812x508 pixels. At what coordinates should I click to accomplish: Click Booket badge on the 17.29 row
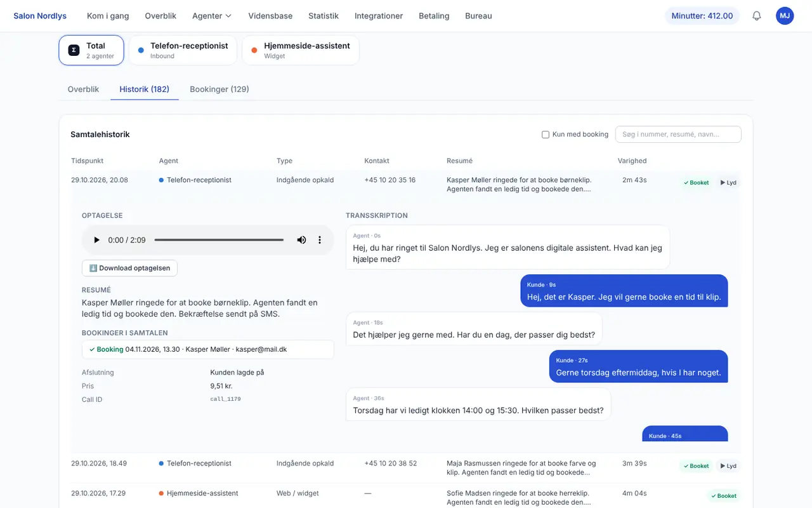point(724,496)
